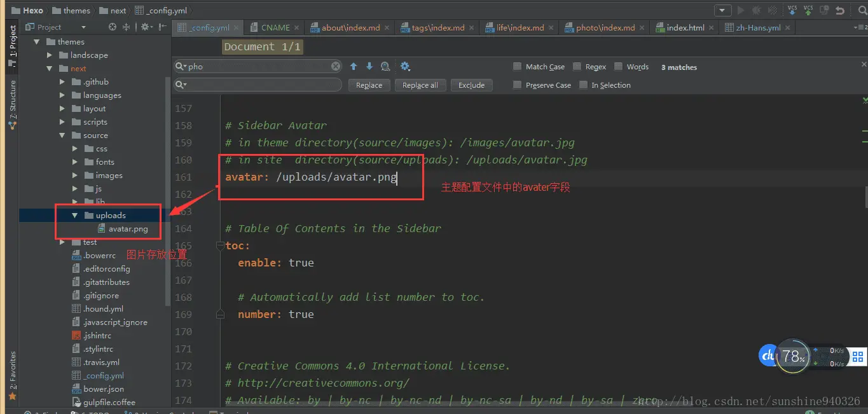
Task: Click the scroll from source target icon
Action: point(113,27)
